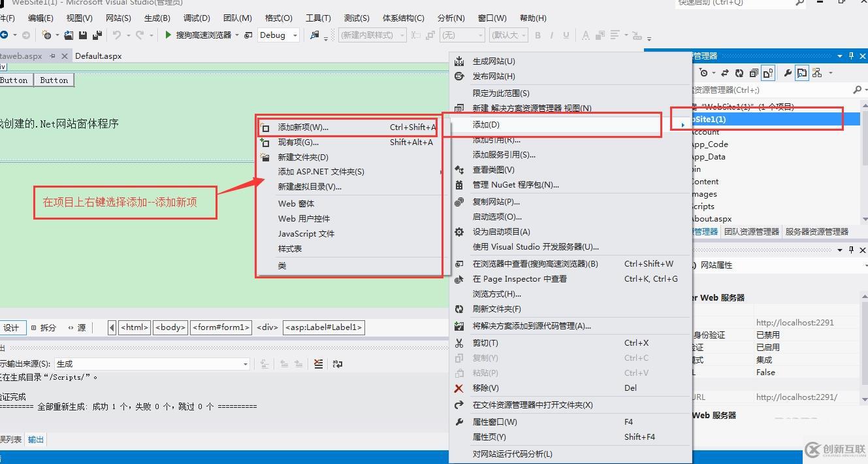The width and height of the screenshot is (868, 464).
Task: Click the refresh icon beside 刷新文件夹(F)
Action: pos(459,308)
